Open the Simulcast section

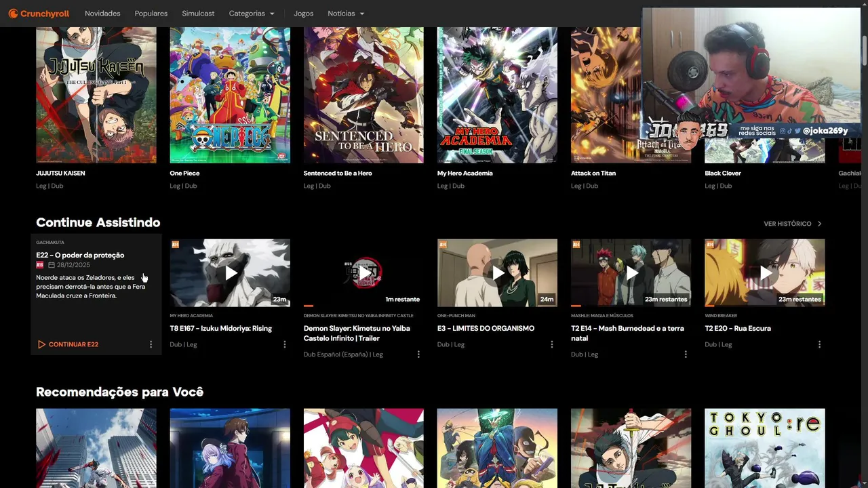point(198,14)
